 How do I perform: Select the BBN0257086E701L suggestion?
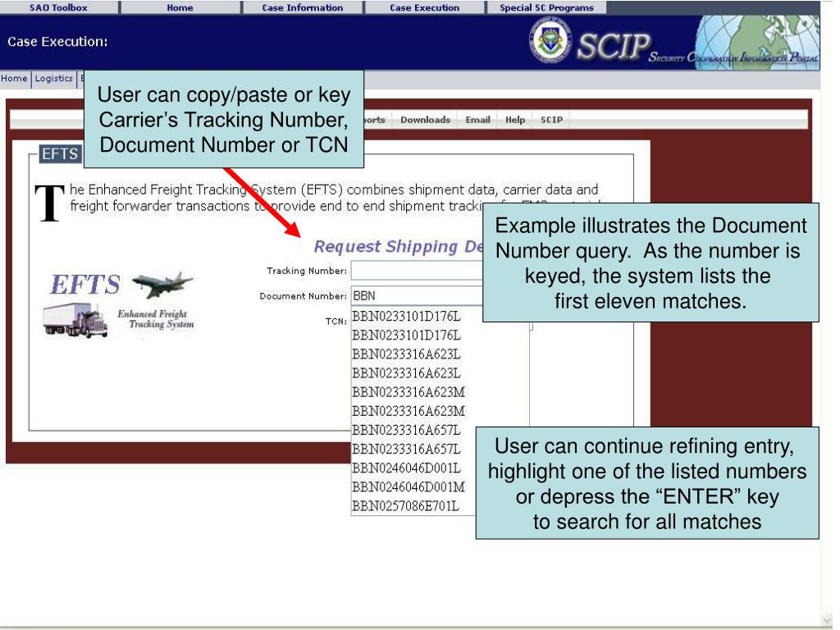[x=405, y=506]
